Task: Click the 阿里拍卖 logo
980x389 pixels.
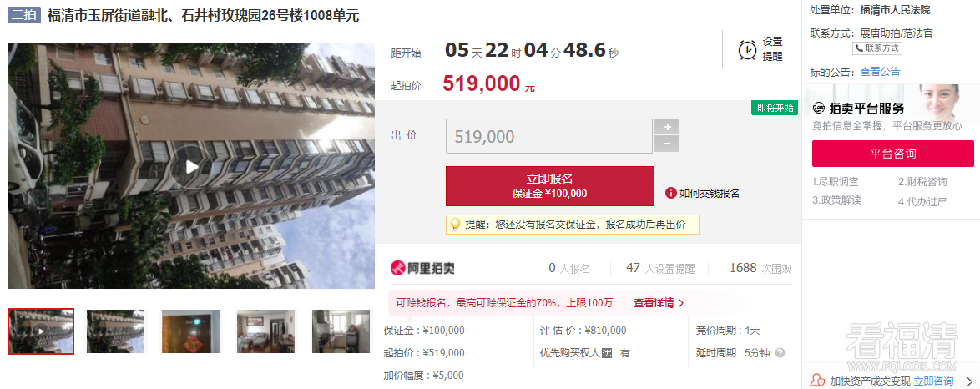Action: 422,268
